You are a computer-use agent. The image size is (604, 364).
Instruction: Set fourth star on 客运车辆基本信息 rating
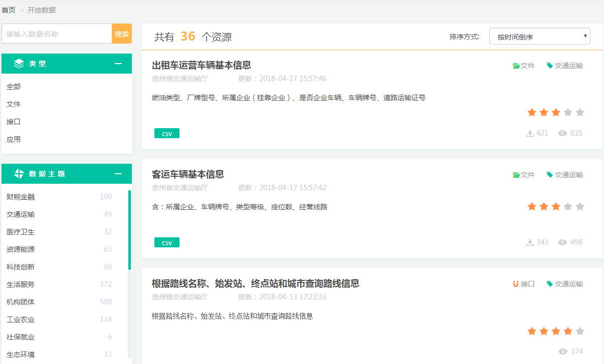click(568, 206)
